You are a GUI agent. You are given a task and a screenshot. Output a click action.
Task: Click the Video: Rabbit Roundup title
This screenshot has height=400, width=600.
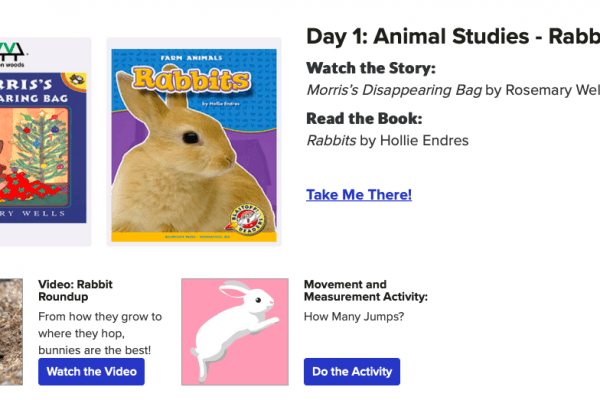click(76, 290)
